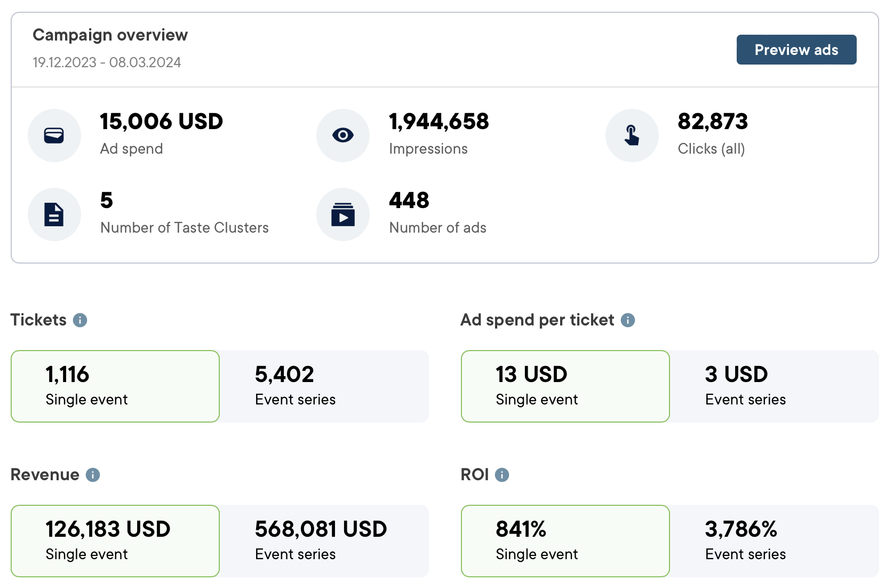
Task: Click the ROI info icon
Action: point(501,474)
